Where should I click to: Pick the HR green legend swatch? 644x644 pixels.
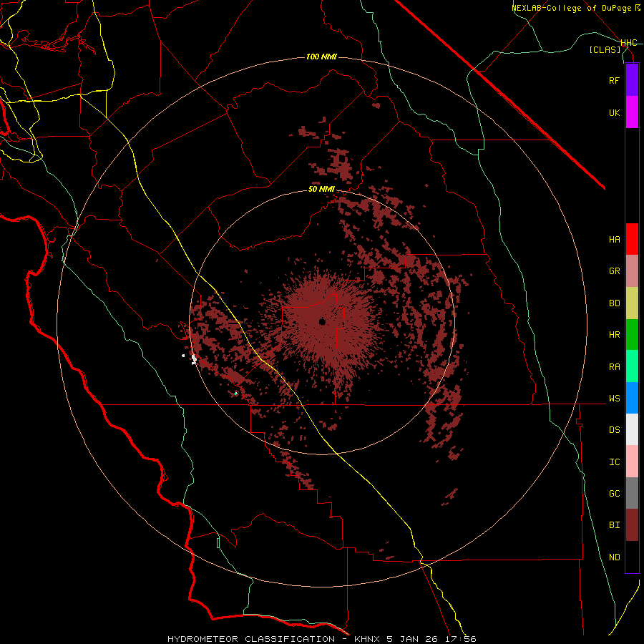[632, 335]
